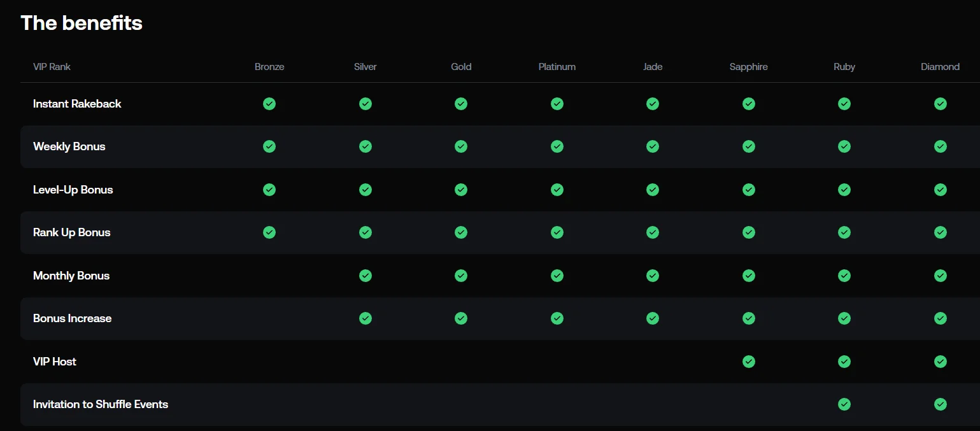
Task: Click the VIP Host checkmark under Sapphire
Action: point(749,362)
